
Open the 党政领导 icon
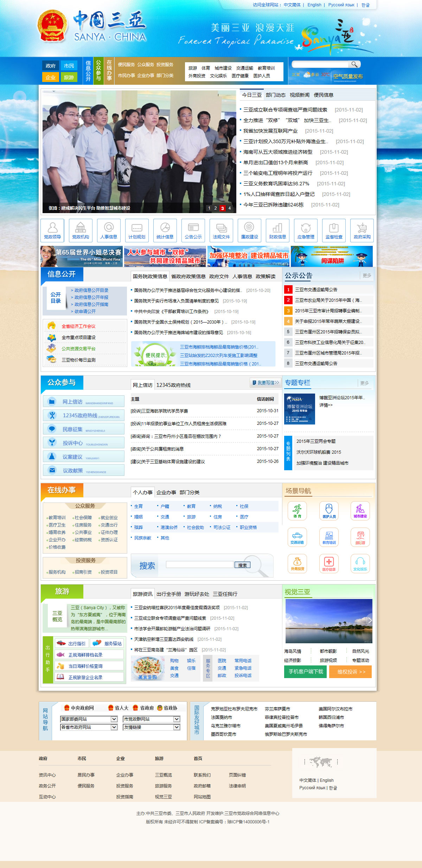pyautogui.click(x=52, y=230)
